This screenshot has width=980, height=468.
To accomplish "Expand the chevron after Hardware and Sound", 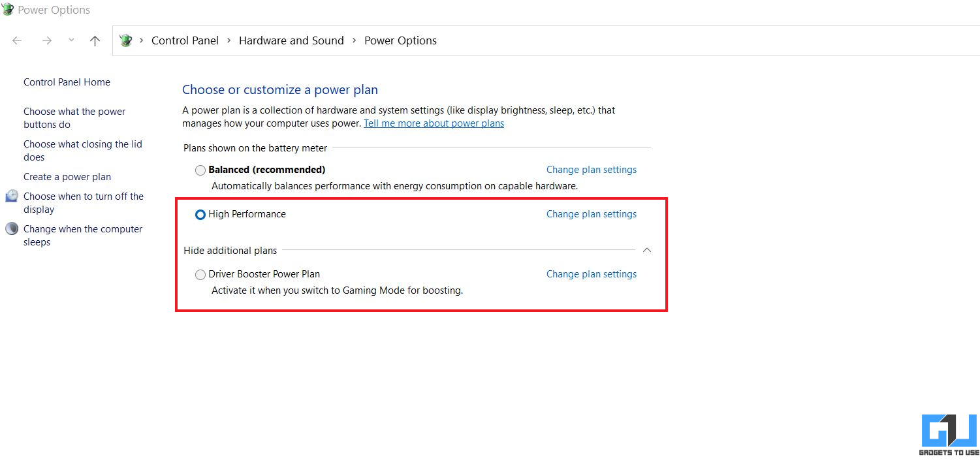I will pyautogui.click(x=354, y=40).
